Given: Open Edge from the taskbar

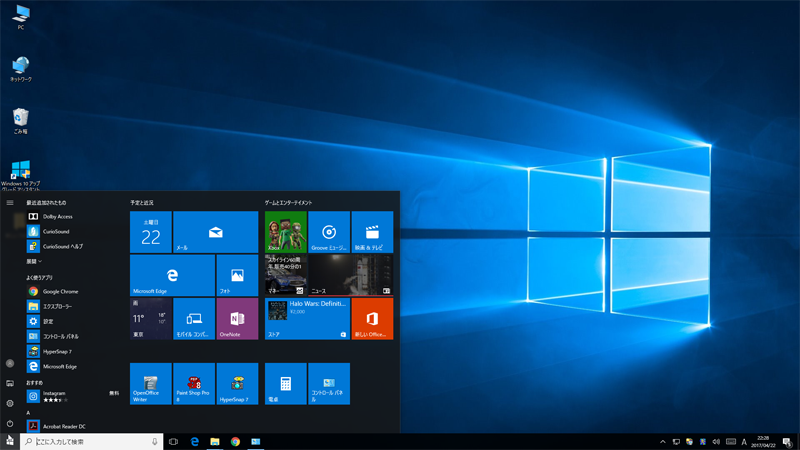Looking at the screenshot, I should [x=194, y=442].
